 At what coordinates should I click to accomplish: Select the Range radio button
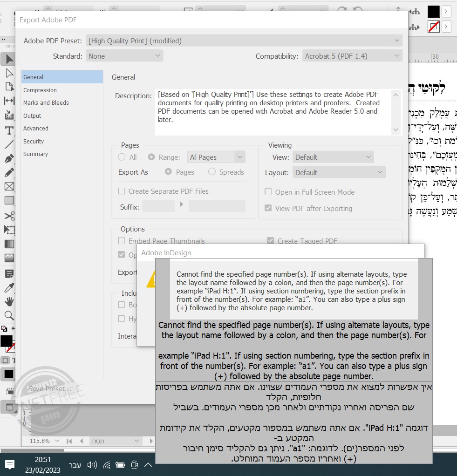151,157
